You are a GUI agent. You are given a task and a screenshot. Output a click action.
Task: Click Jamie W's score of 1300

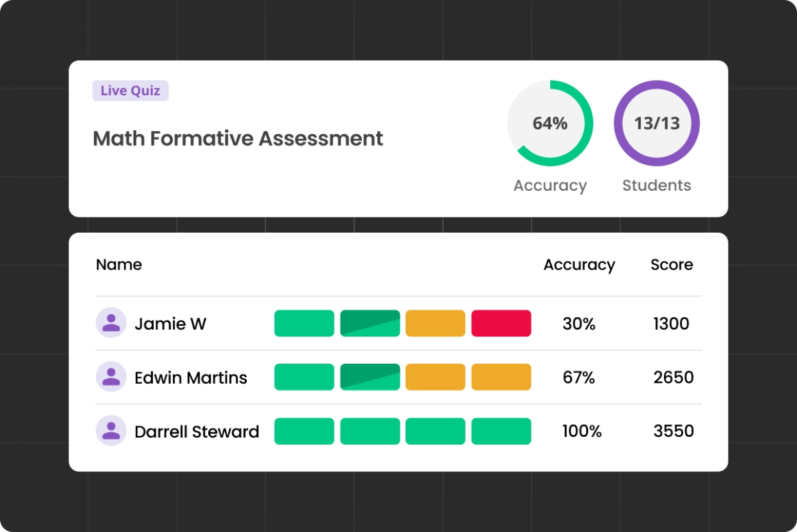tap(671, 324)
